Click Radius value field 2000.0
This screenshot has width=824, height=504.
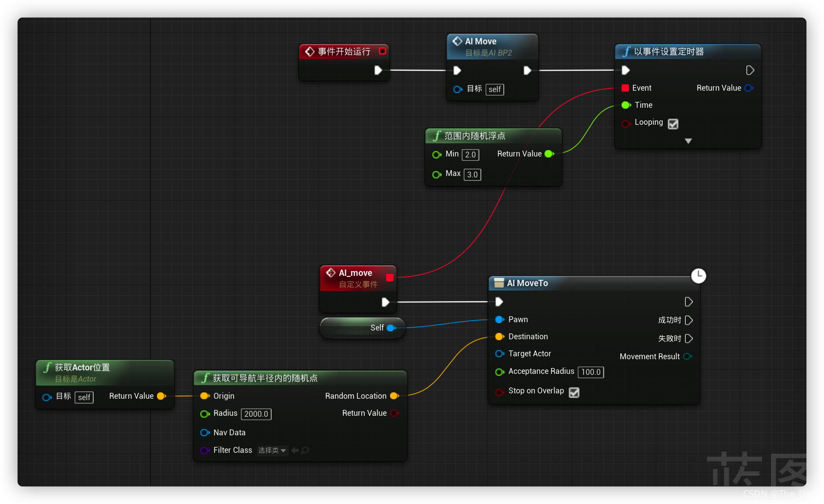click(x=256, y=414)
